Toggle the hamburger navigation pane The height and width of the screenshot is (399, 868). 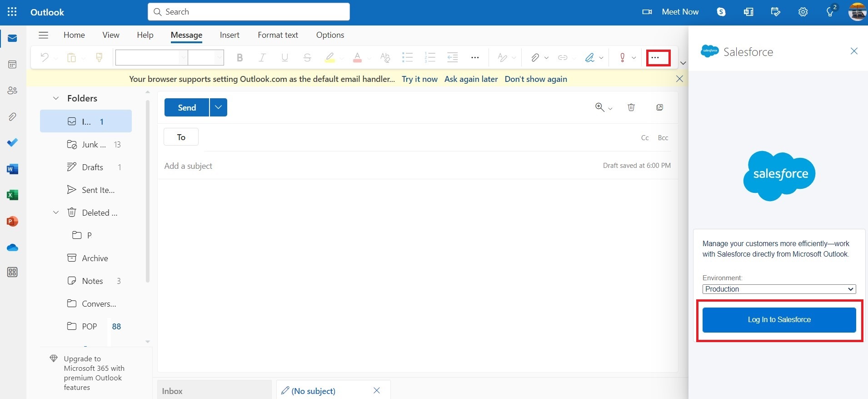43,35
